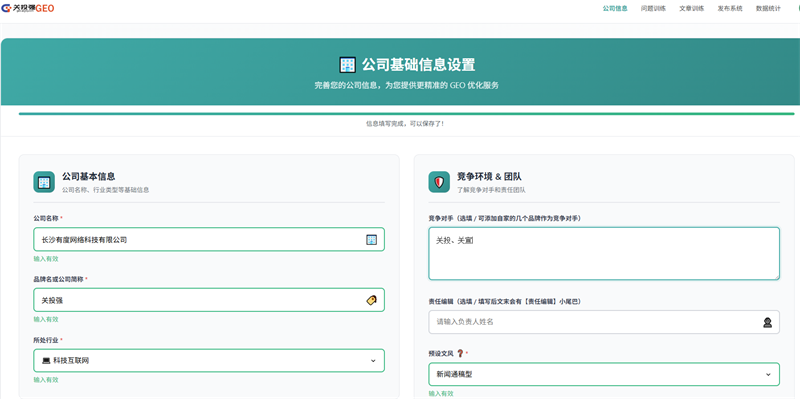Switch to the 问题训练 tab
This screenshot has height=399, width=800.
coord(653,9)
